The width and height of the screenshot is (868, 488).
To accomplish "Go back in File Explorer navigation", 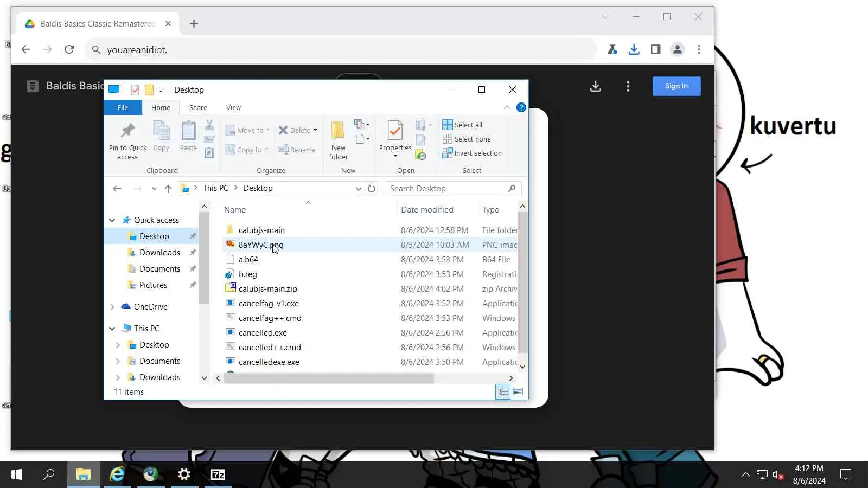I will tap(117, 189).
